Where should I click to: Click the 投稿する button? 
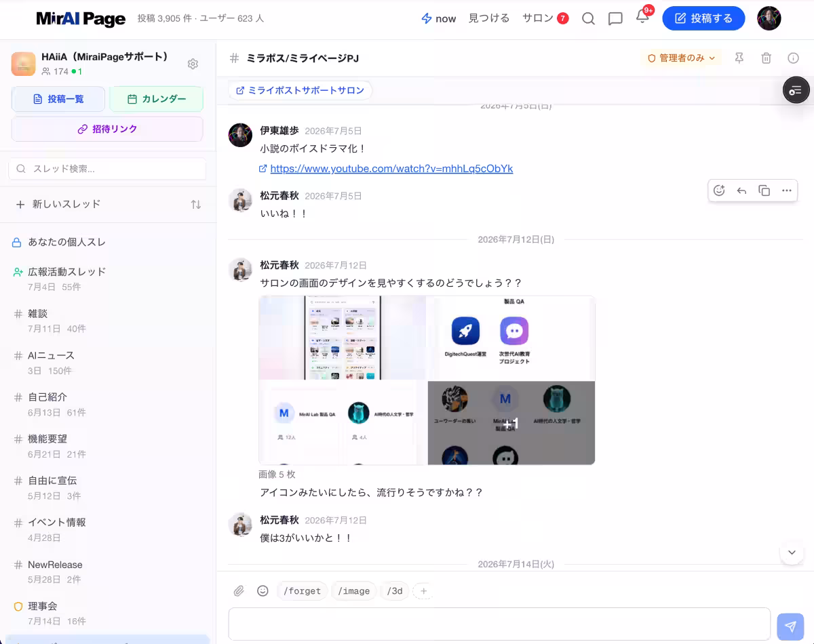point(703,18)
